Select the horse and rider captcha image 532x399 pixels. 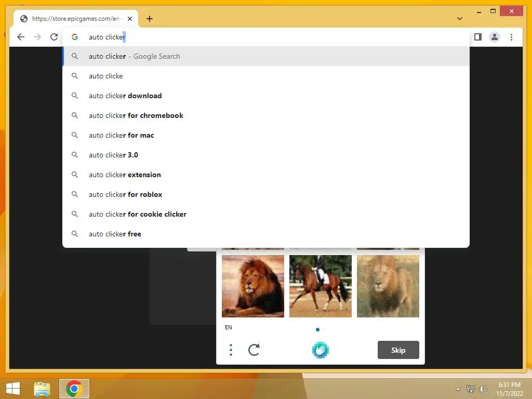[320, 286]
